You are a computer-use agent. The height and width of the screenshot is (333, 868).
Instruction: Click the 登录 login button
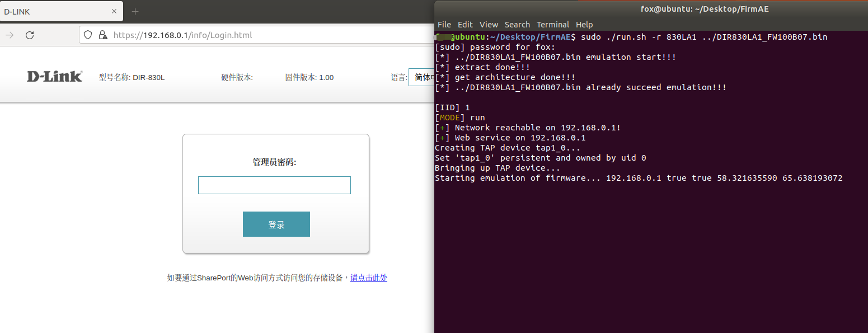[x=276, y=224]
